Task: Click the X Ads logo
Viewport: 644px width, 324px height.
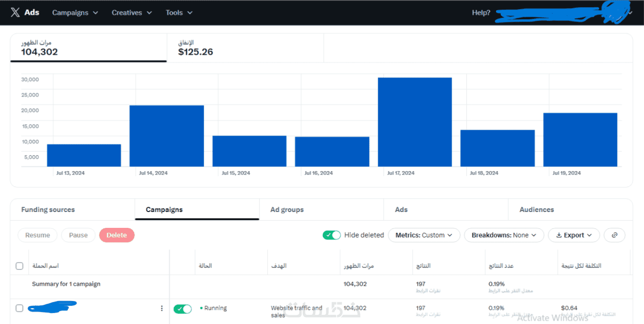Action: point(25,12)
